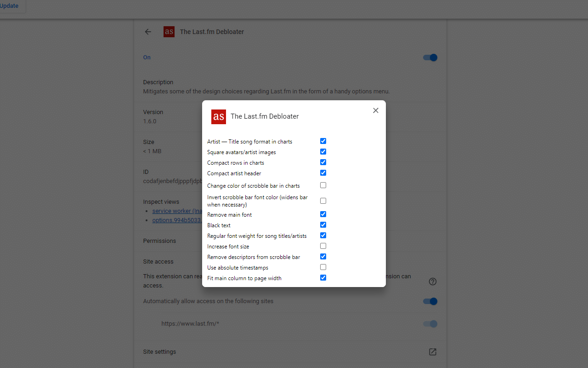Toggle Automatically allow access on the following sites
The width and height of the screenshot is (588, 368).
(x=430, y=301)
